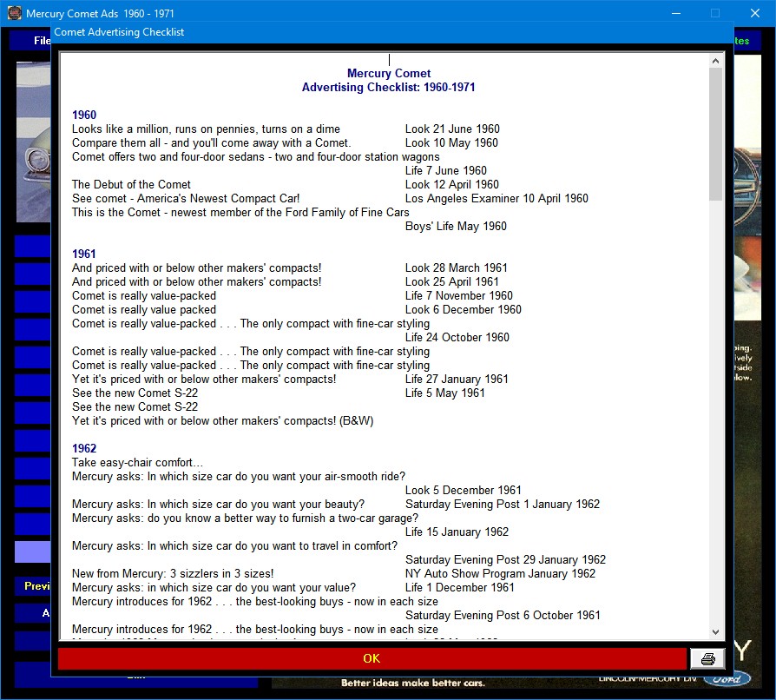
Task: Minimize the Mercury Comet Ads window
Action: point(676,13)
